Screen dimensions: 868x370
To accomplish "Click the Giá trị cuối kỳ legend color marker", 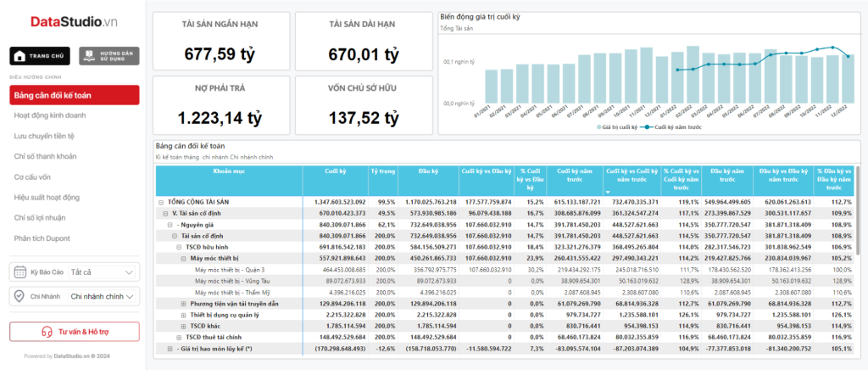I will [x=597, y=126].
